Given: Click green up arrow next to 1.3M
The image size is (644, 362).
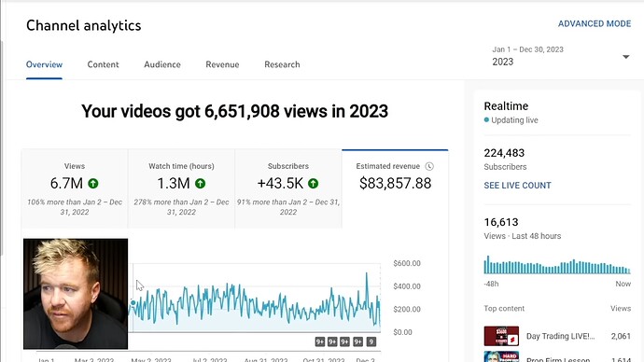Looking at the screenshot, I should tap(200, 184).
